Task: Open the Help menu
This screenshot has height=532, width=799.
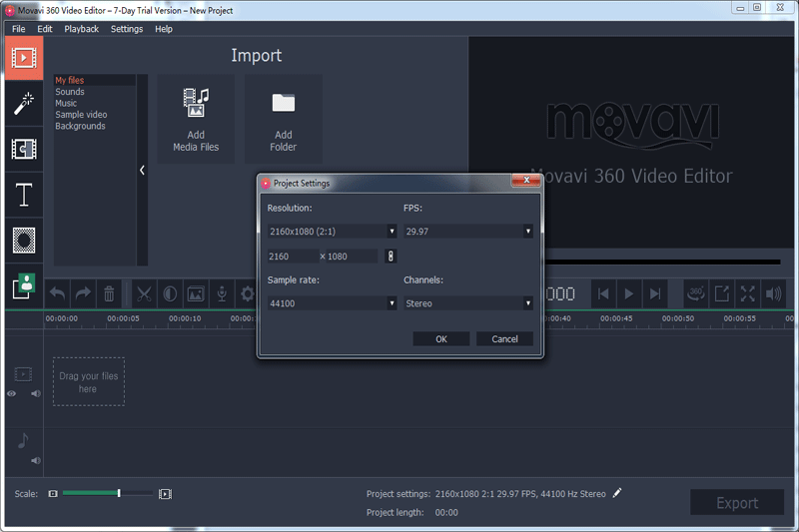Action: pyautogui.click(x=164, y=29)
